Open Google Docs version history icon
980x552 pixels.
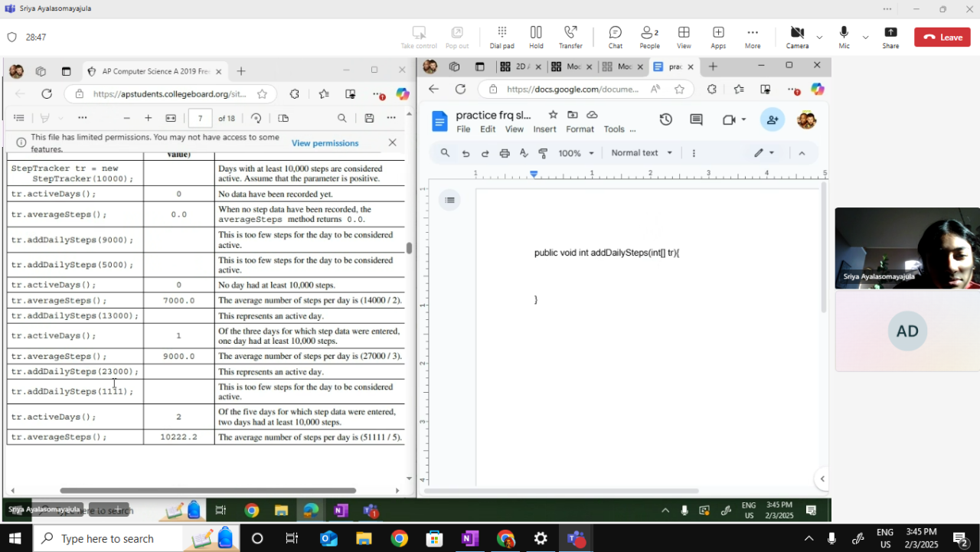665,119
